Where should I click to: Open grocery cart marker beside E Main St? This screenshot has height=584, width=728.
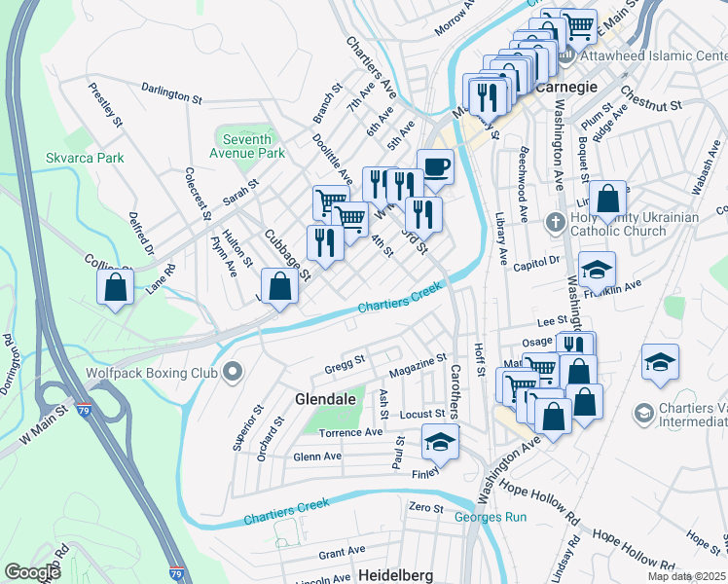click(x=579, y=27)
